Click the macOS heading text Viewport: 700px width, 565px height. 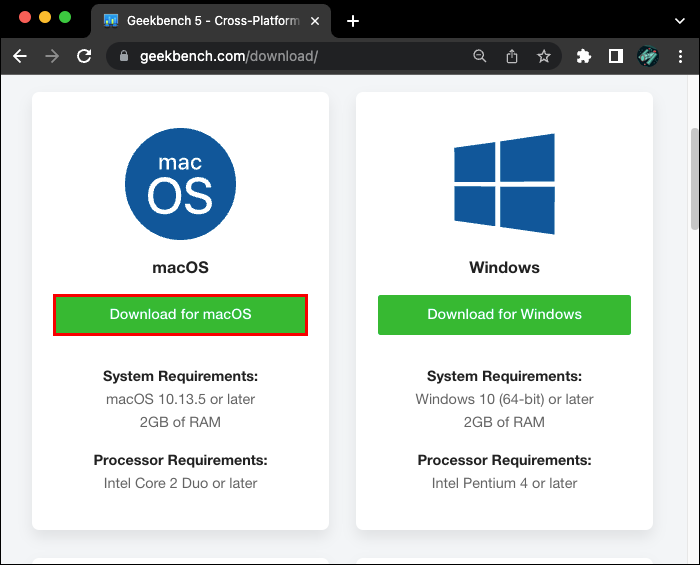tap(180, 267)
